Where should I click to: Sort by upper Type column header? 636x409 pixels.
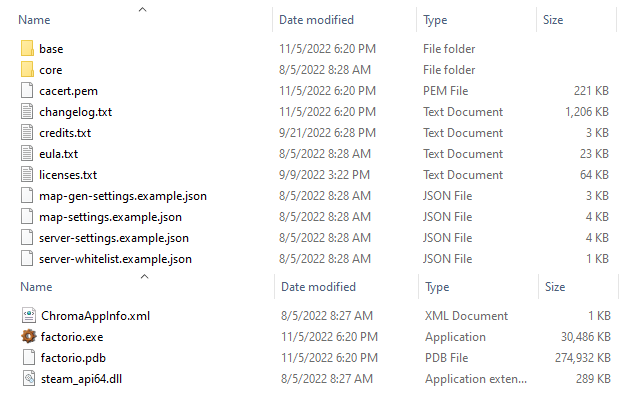tap(436, 20)
